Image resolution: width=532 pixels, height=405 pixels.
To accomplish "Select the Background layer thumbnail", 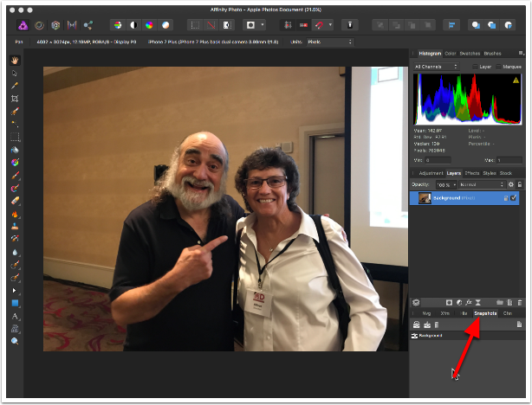I will click(x=425, y=198).
